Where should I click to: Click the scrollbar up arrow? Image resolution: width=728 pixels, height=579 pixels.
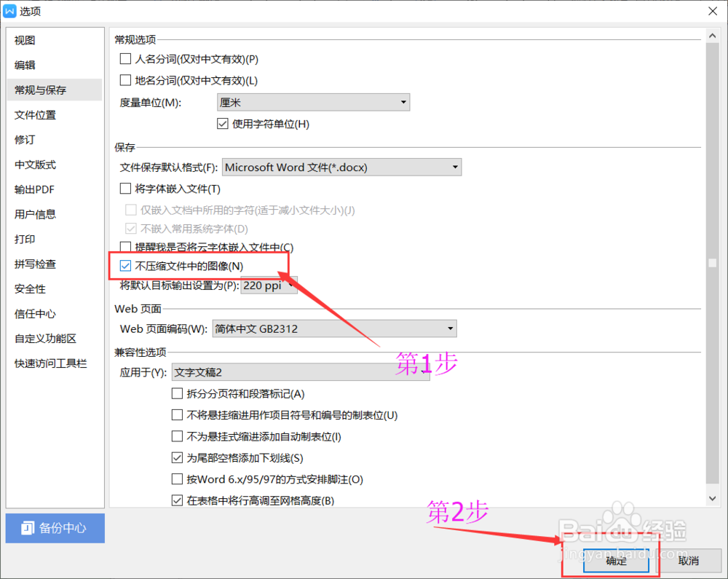(712, 36)
